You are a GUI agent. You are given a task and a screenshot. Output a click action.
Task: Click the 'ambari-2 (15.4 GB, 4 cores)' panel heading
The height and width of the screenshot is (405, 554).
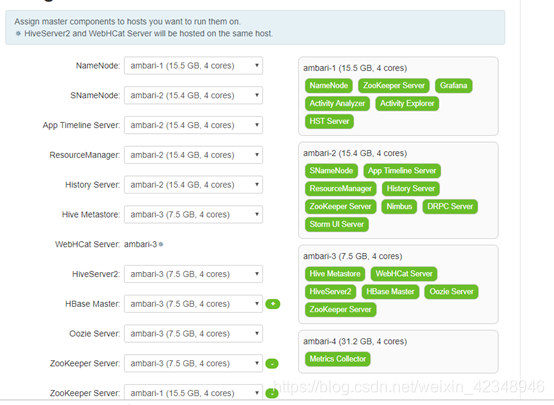[355, 153]
